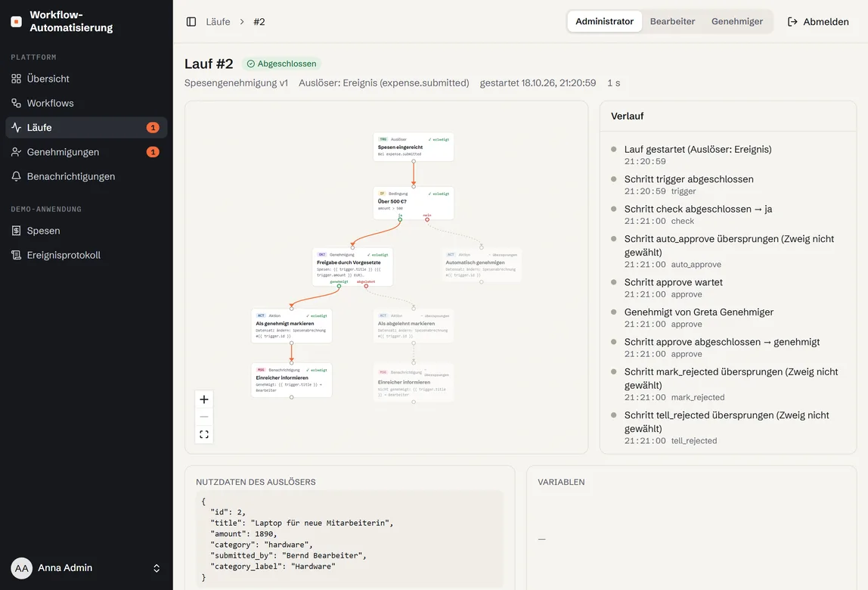Select the Freigabe durch Vorgesetzte node

tap(352, 266)
